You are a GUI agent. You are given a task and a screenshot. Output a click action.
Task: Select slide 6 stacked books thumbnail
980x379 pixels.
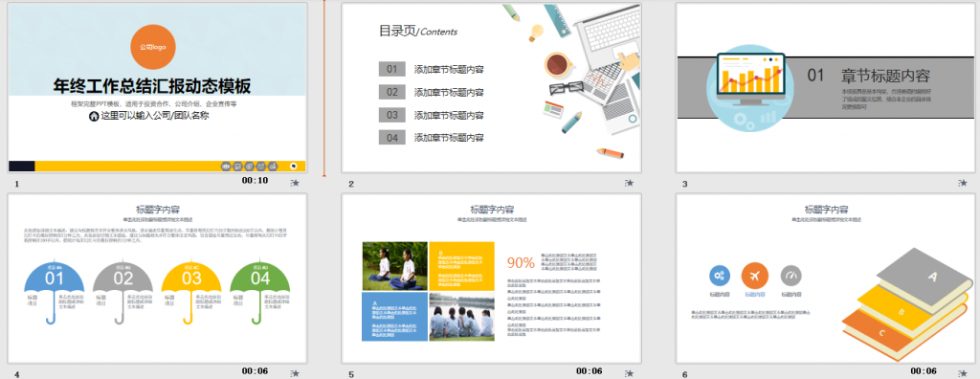click(826, 279)
